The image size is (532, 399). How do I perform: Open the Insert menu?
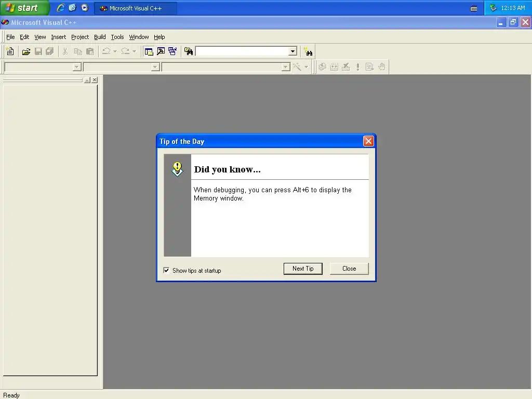[58, 37]
